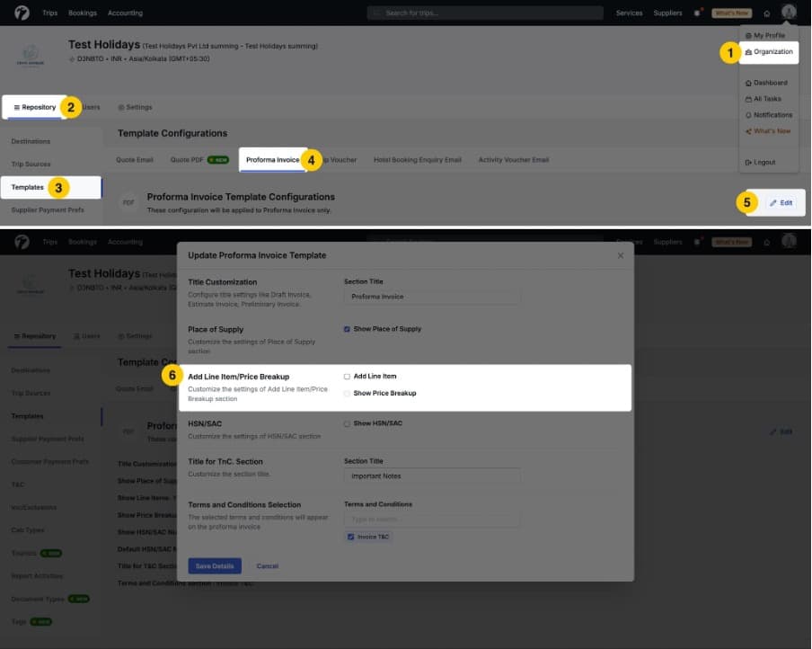
Task: Open Trips in the upper navbar
Action: pos(49,13)
